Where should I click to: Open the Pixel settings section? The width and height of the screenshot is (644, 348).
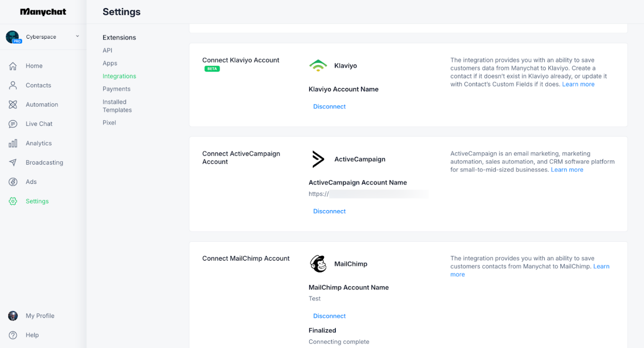pyautogui.click(x=109, y=123)
